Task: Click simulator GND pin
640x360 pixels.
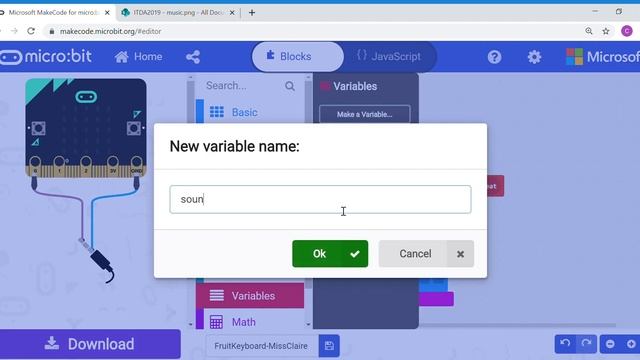Action: [136, 162]
